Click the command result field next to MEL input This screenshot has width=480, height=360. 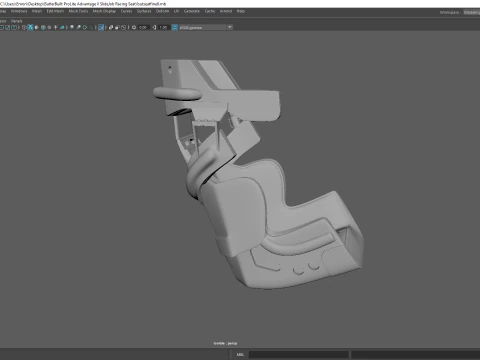click(415, 354)
